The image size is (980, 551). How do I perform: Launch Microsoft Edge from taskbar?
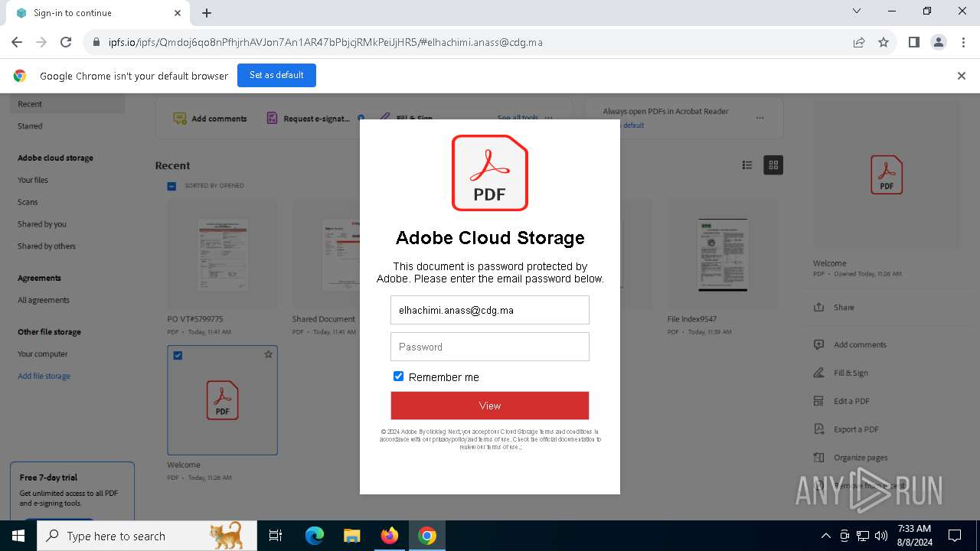[x=315, y=536]
